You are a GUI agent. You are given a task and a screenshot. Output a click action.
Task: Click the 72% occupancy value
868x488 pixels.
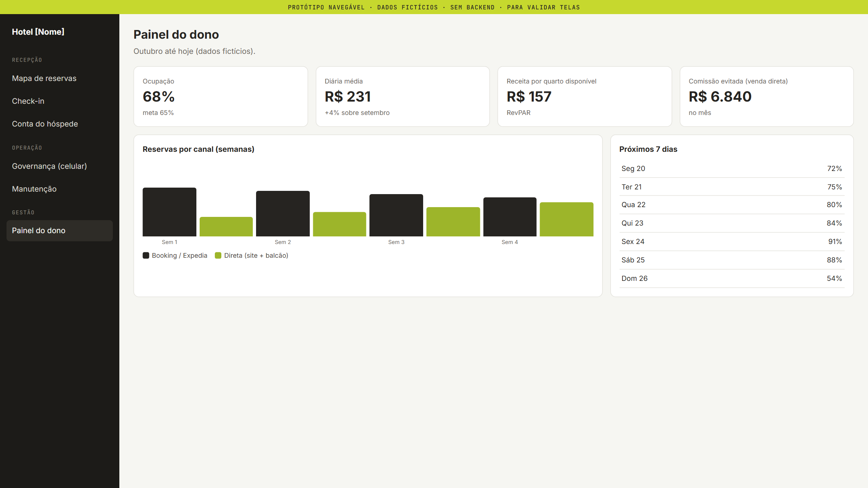coord(835,168)
